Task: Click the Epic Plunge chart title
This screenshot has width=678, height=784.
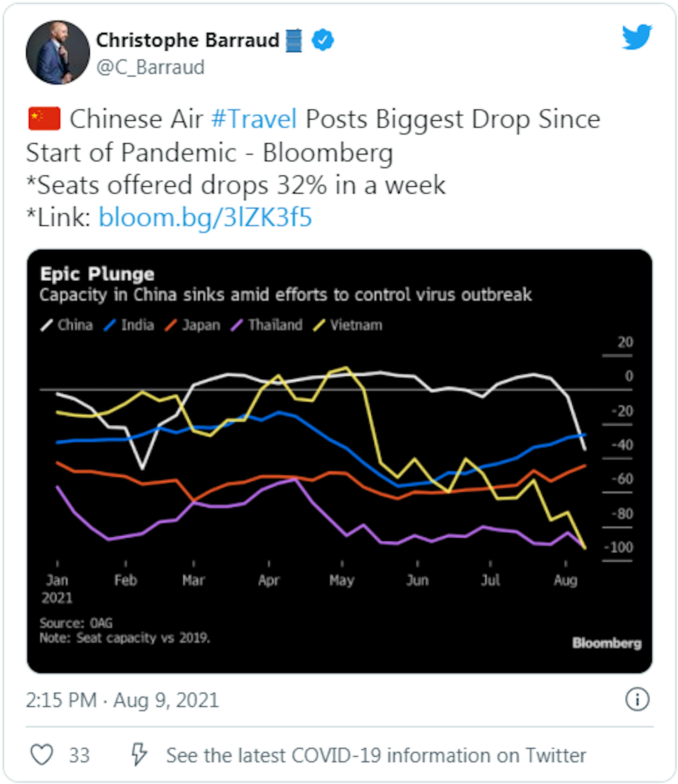Action: [x=97, y=274]
